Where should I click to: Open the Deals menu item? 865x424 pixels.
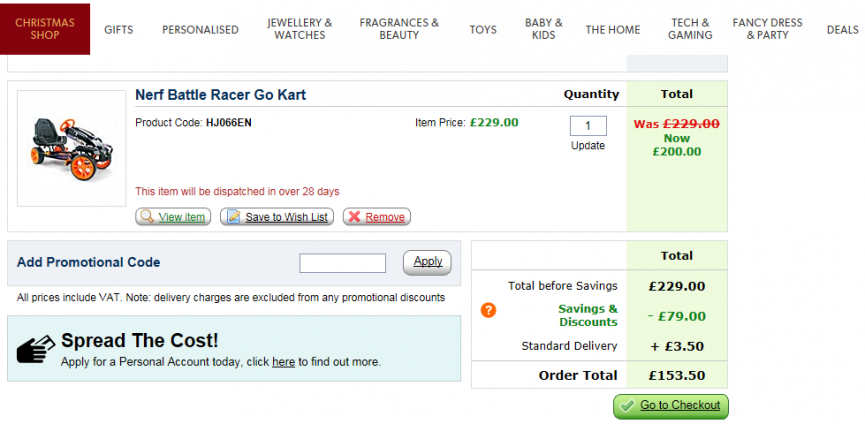pos(842,29)
